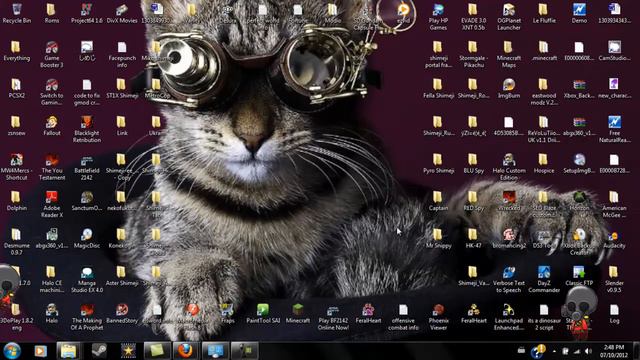
Task: Launch MagicDisc shortcut
Action: (87, 238)
